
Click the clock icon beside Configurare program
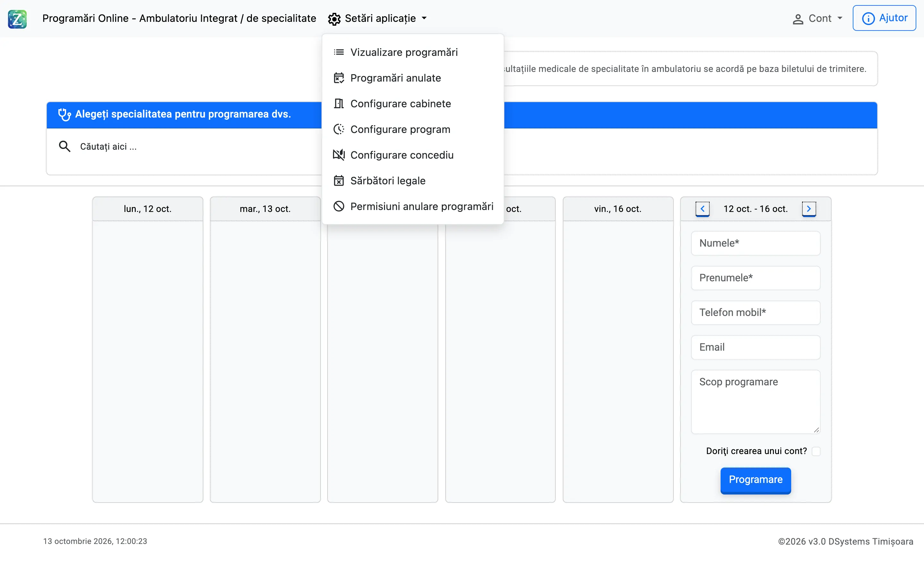[x=339, y=129]
